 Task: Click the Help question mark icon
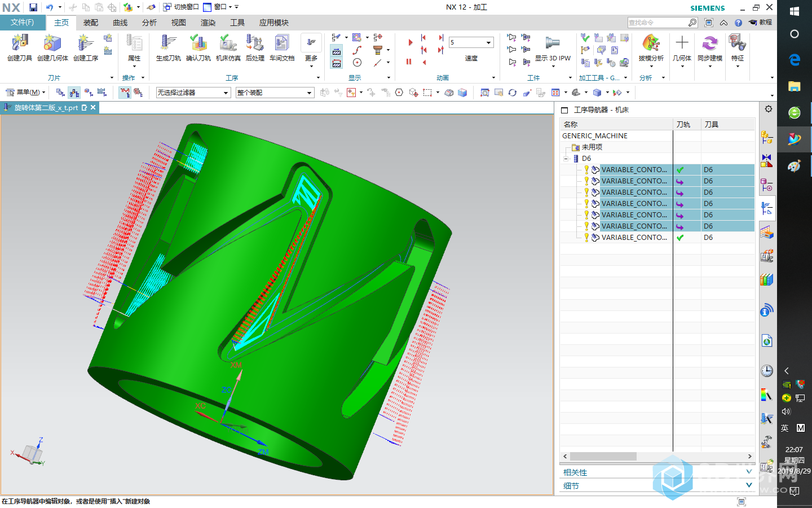[x=738, y=23]
